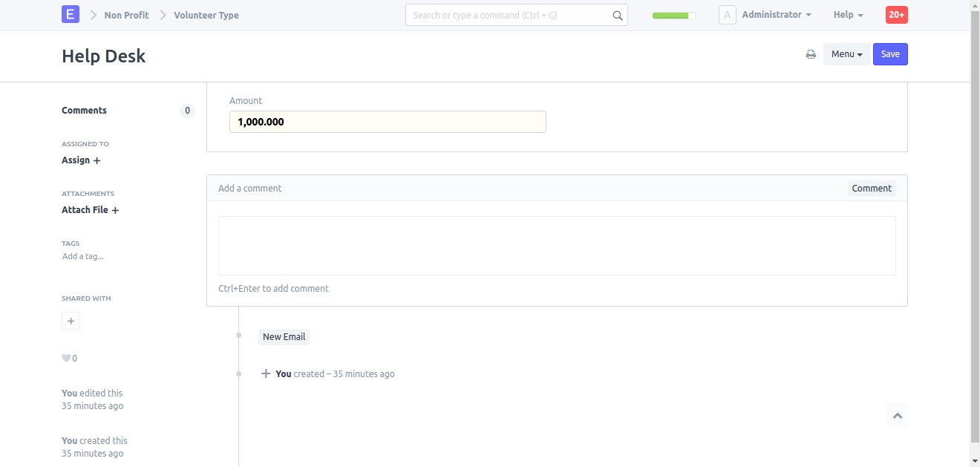Image resolution: width=980 pixels, height=467 pixels.
Task: Click the Save button
Action: pyautogui.click(x=890, y=54)
